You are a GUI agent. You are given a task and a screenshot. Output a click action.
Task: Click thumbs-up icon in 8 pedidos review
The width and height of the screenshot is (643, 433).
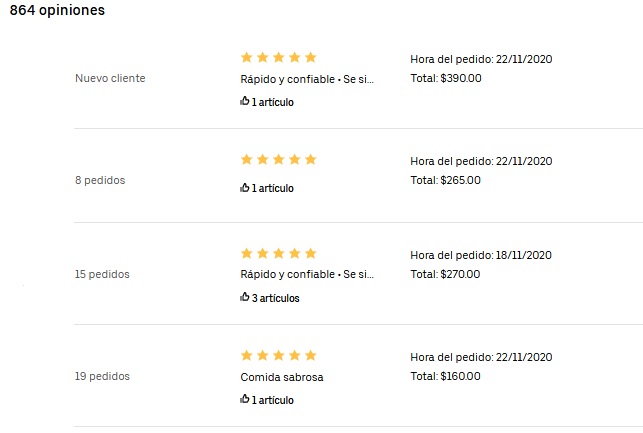[x=244, y=187]
